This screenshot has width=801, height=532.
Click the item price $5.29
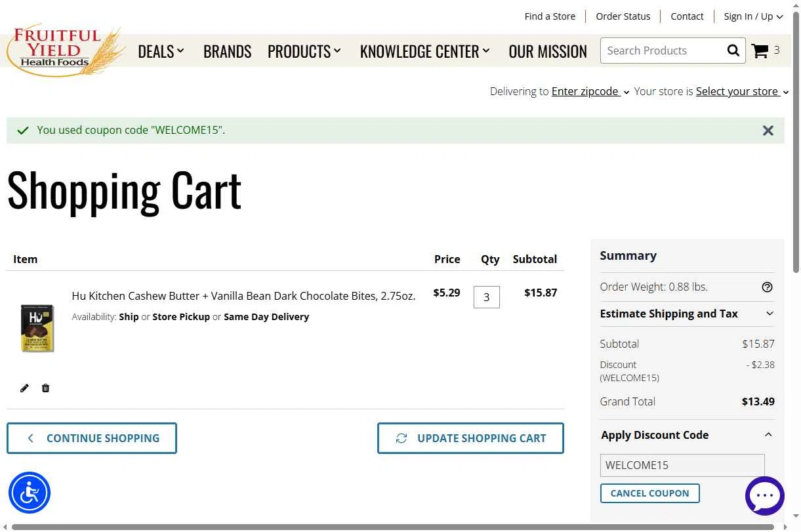tap(446, 293)
